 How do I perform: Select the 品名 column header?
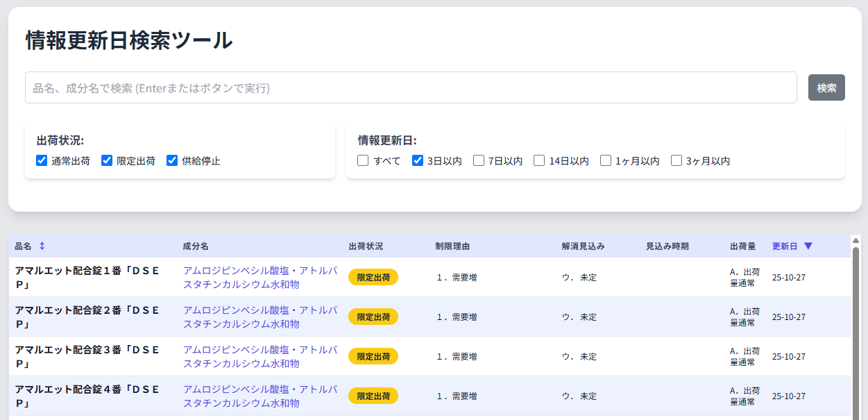(23, 246)
